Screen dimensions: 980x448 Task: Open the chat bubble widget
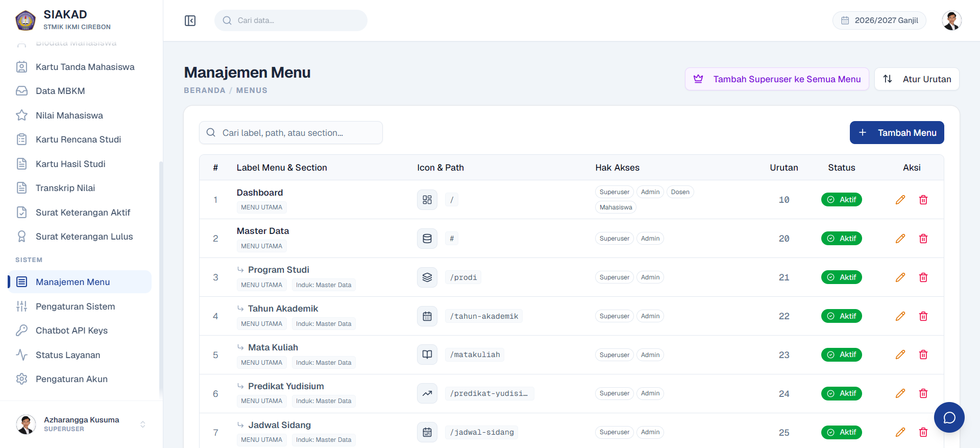point(949,417)
